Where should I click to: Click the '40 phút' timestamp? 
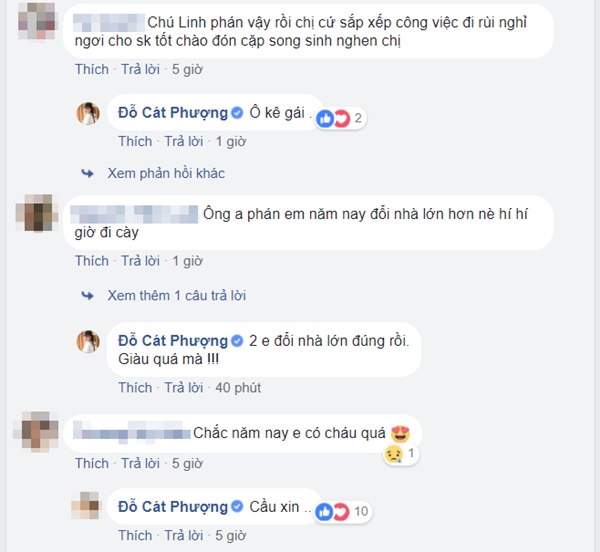(238, 388)
